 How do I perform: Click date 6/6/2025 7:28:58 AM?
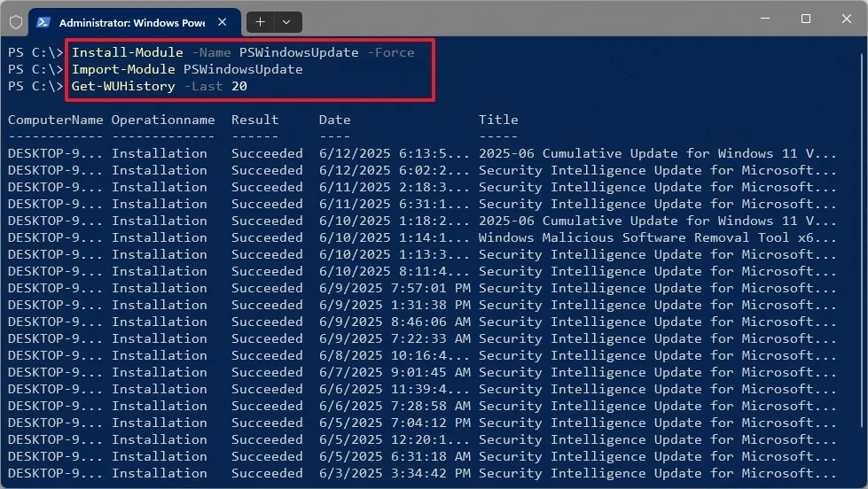coord(395,406)
